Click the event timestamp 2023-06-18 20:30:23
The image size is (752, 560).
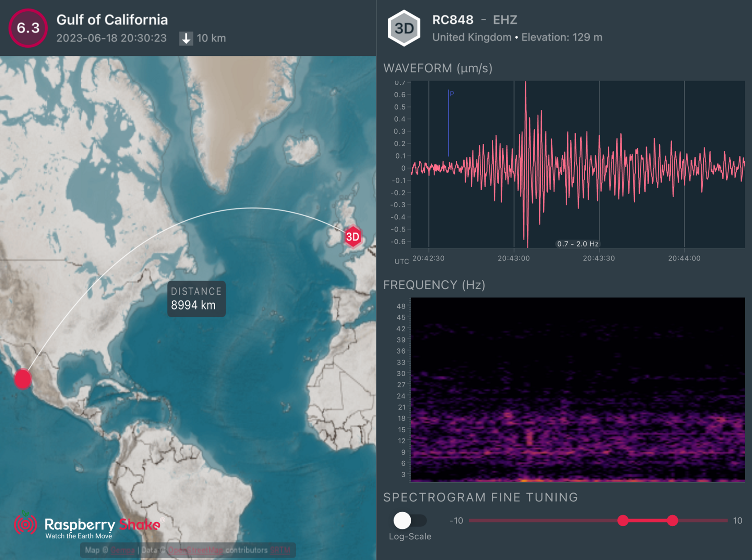(x=111, y=38)
